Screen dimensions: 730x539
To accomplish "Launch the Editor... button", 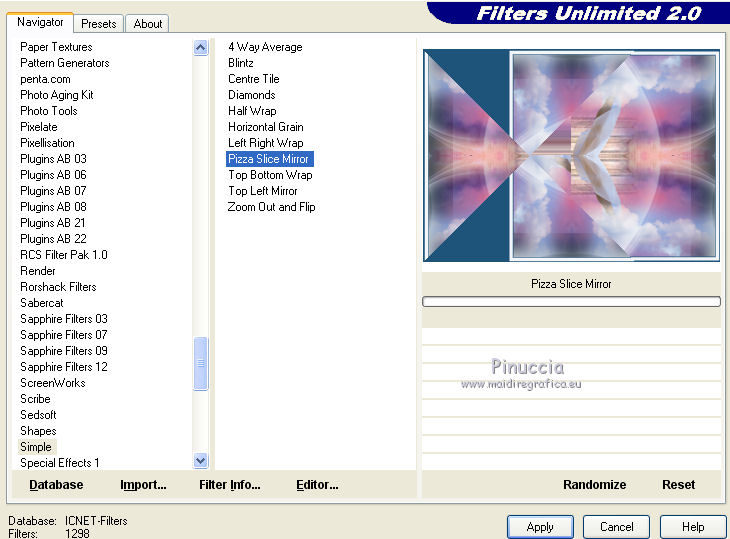I will 317,485.
